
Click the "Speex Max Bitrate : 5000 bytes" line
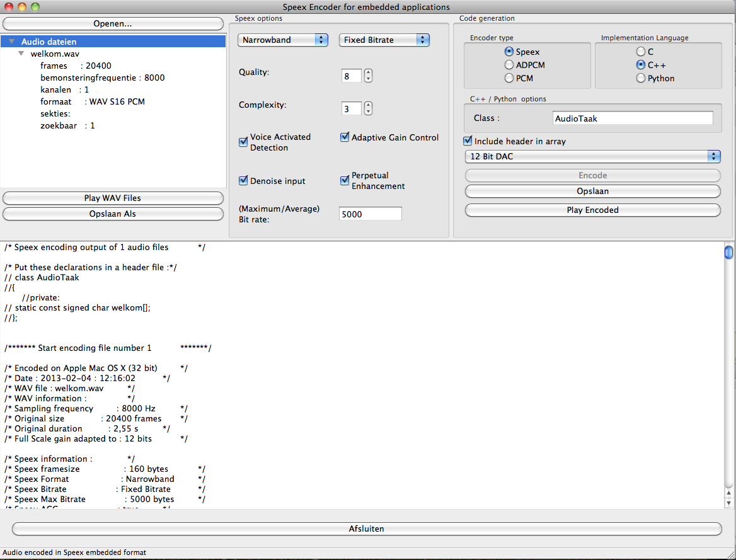point(105,499)
